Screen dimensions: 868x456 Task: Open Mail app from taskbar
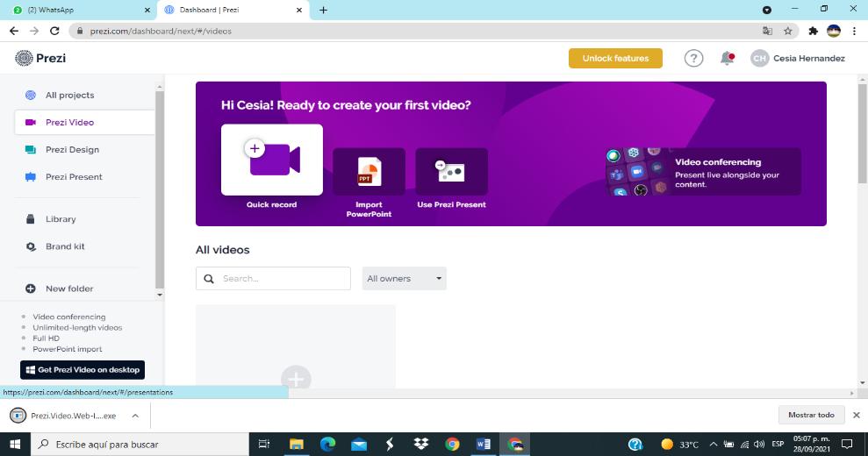click(359, 445)
